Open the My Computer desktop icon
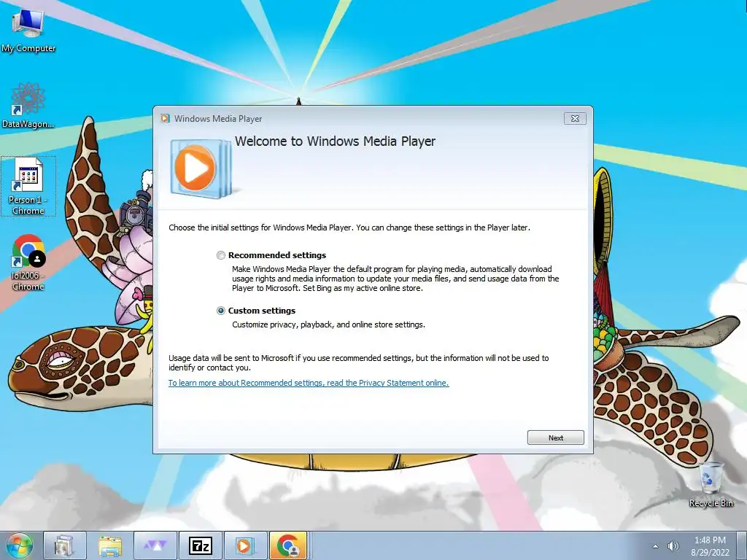747x560 pixels. [28, 29]
